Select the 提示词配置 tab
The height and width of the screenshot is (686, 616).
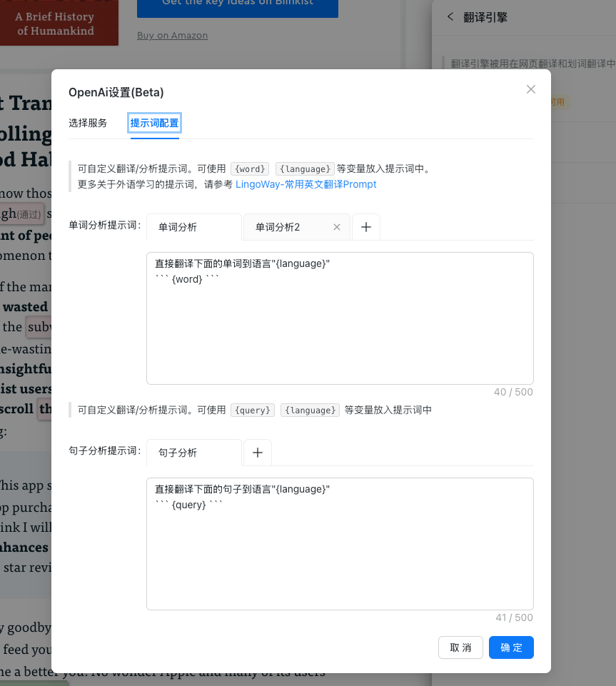click(154, 123)
